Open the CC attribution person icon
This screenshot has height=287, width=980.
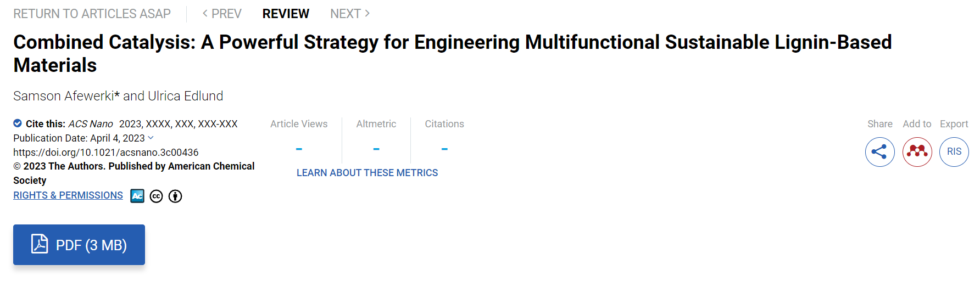pos(175,196)
